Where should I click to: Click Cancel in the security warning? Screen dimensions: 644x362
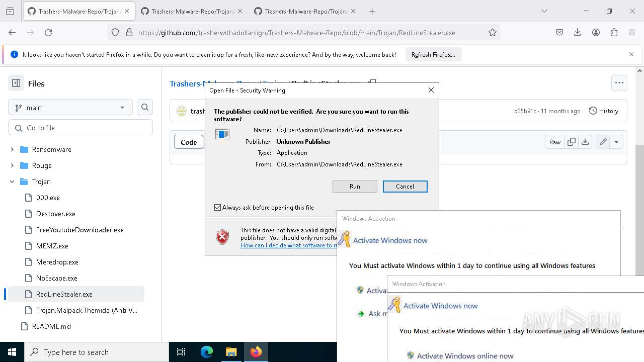405,187
